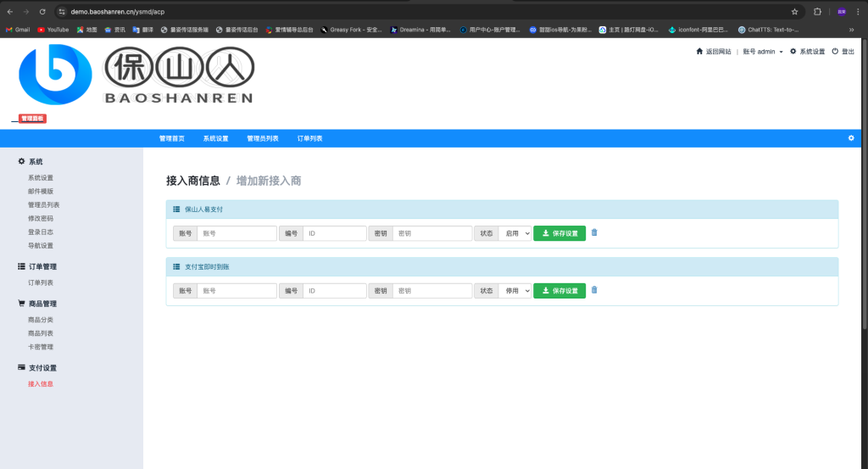The width and height of the screenshot is (868, 469).
Task: Focus 账号 input for 支付宝即时到账
Action: [x=237, y=291]
